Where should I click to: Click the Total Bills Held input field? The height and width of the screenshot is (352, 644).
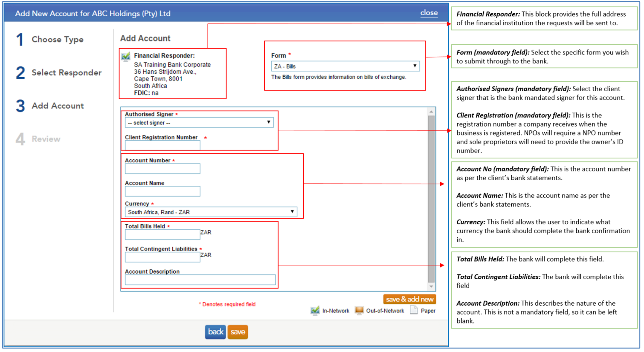click(162, 234)
